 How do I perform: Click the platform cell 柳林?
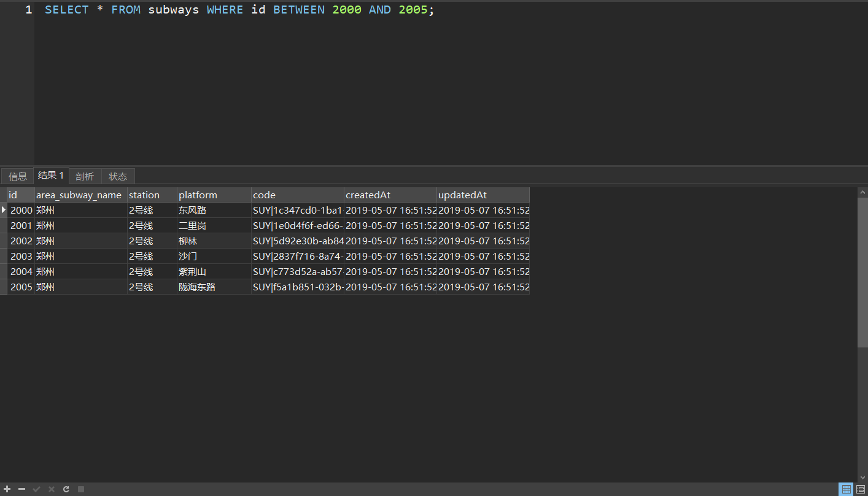pyautogui.click(x=214, y=241)
